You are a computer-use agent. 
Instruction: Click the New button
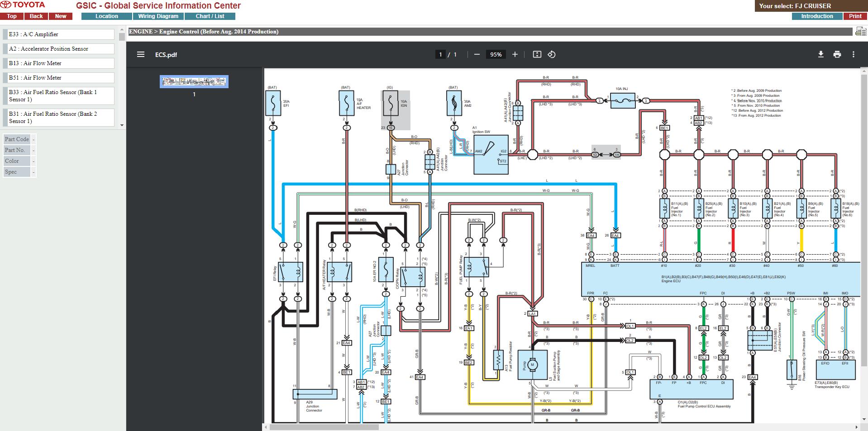pos(61,16)
